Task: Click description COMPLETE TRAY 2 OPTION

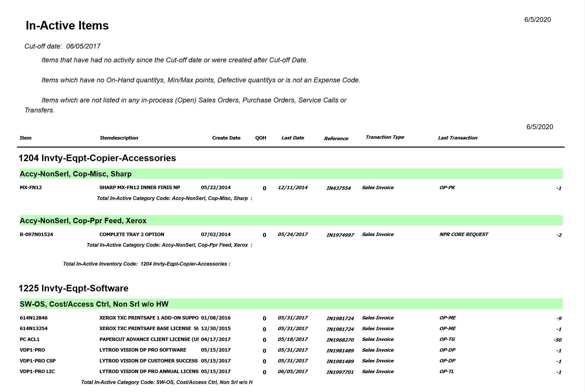Action: pos(132,234)
